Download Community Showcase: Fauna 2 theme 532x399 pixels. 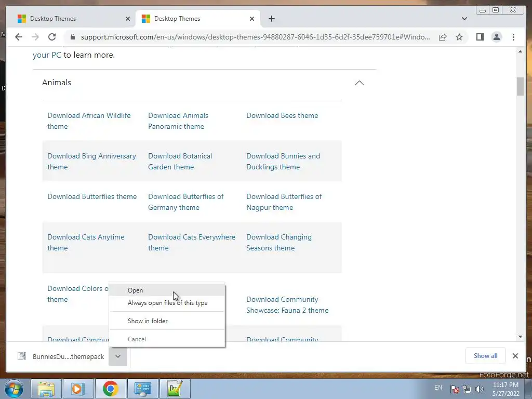click(287, 304)
